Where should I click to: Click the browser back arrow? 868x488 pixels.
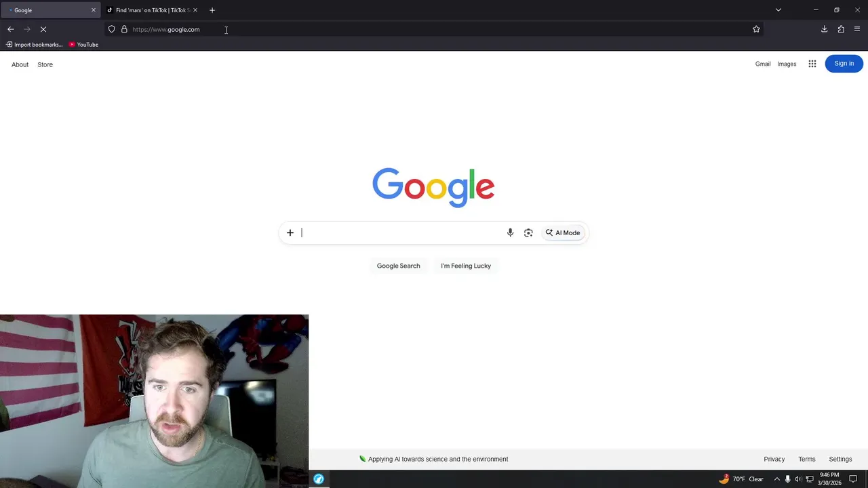pyautogui.click(x=11, y=29)
